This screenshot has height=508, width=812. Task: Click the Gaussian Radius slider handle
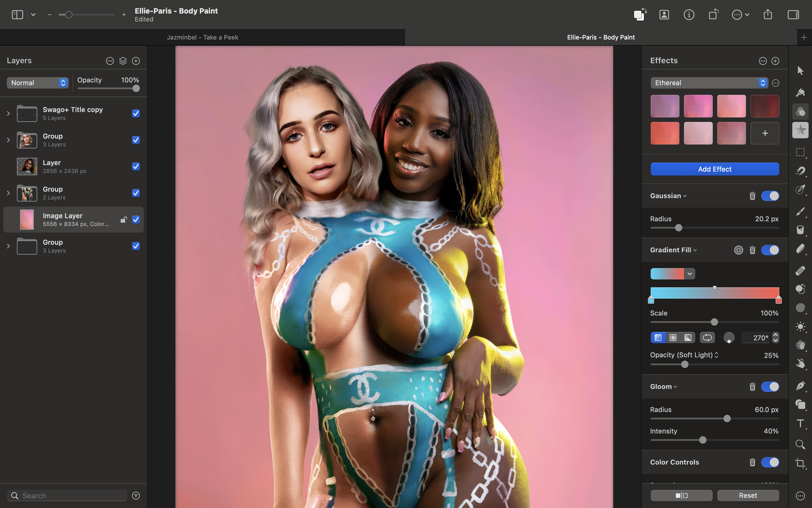678,228
